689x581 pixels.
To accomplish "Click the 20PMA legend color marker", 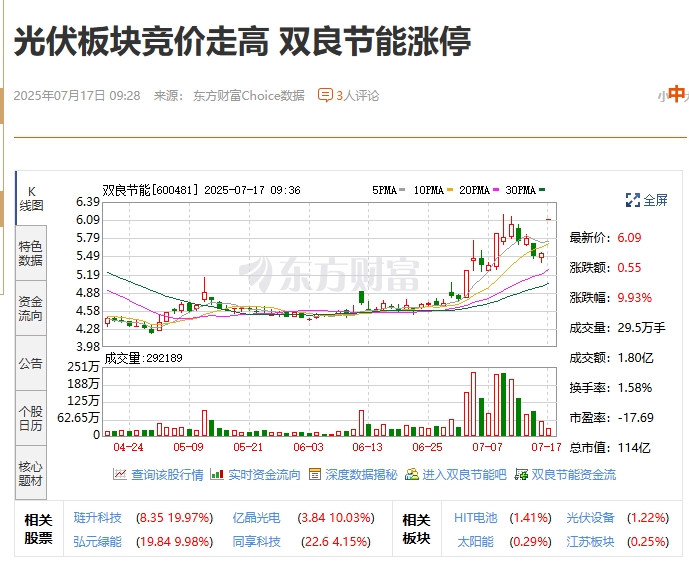I will click(496, 190).
